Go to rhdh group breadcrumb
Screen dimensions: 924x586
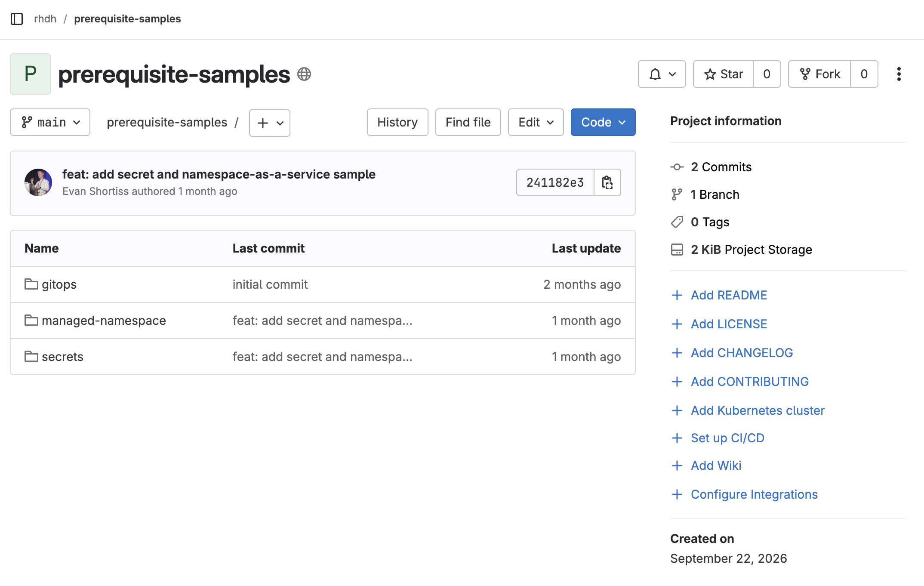coord(45,19)
